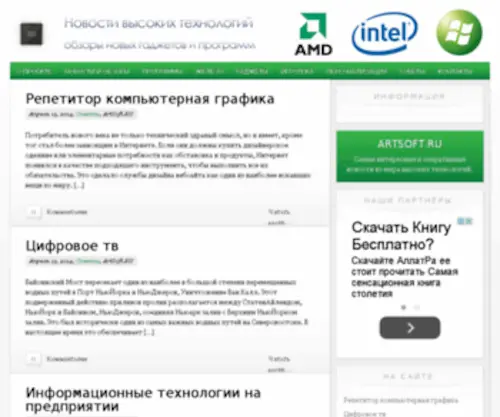Select the first ad carousel dot
The width and height of the screenshot is (500, 417).
[x=404, y=307]
